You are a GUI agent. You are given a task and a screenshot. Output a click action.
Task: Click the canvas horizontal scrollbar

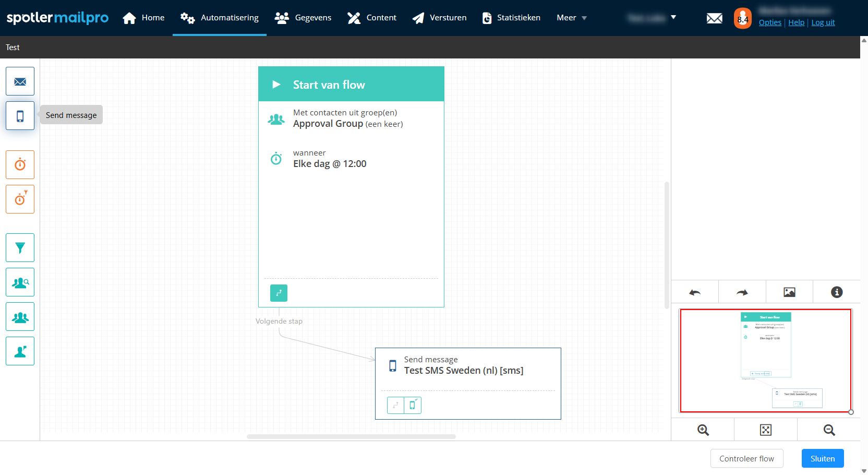(351, 436)
